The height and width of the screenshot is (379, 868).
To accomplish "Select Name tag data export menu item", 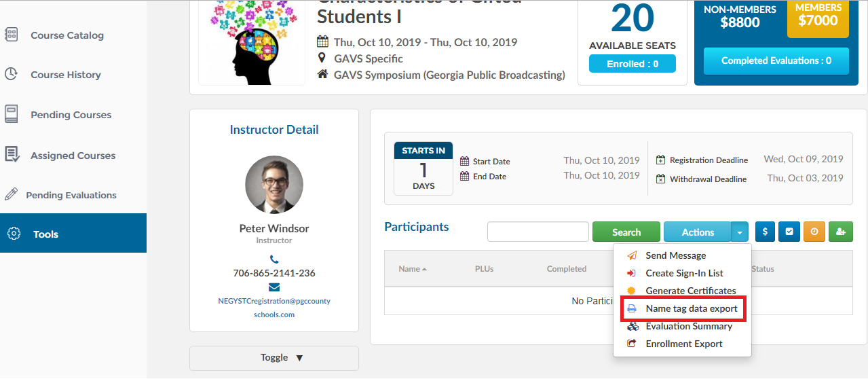I will pos(682,308).
